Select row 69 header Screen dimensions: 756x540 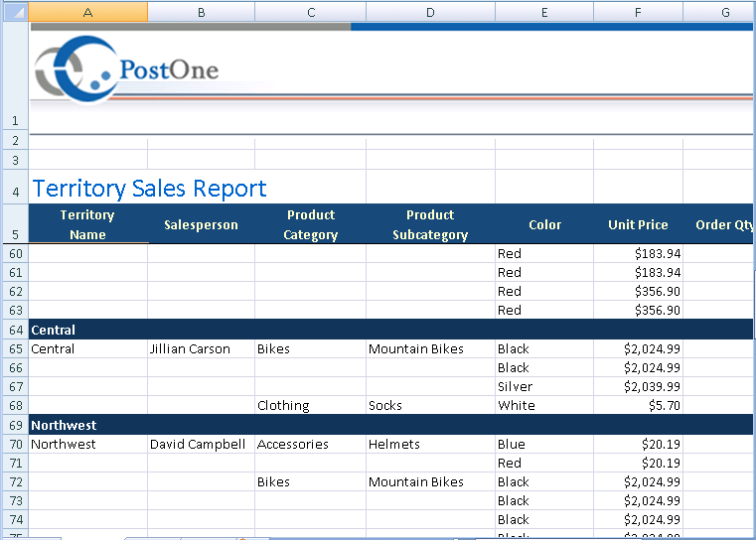[15, 426]
